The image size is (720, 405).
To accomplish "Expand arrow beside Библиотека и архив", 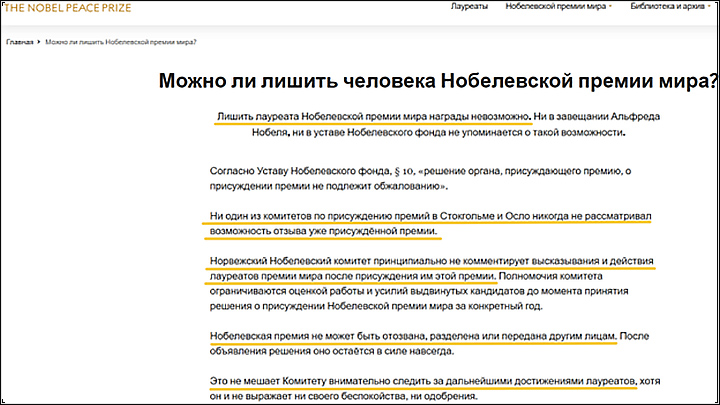I will (713, 7).
